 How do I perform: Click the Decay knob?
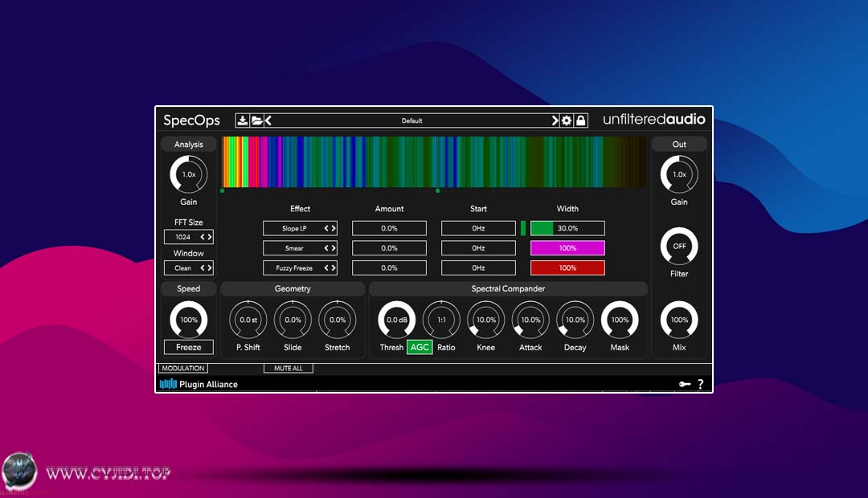click(x=575, y=320)
